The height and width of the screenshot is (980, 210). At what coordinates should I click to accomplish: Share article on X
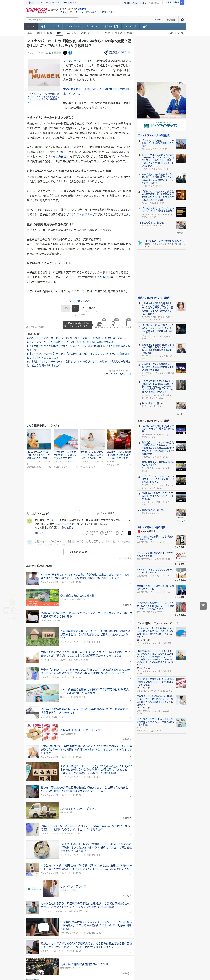click(x=65, y=53)
